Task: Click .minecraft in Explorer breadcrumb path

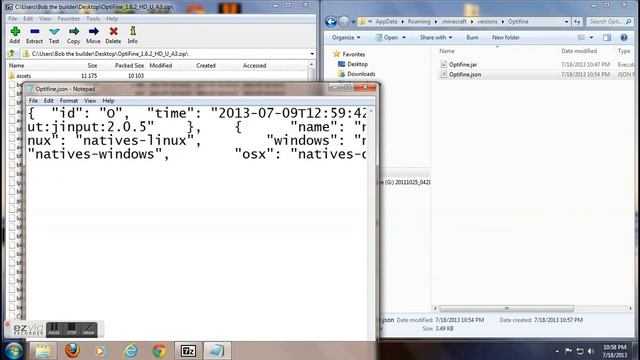Action: coord(454,22)
